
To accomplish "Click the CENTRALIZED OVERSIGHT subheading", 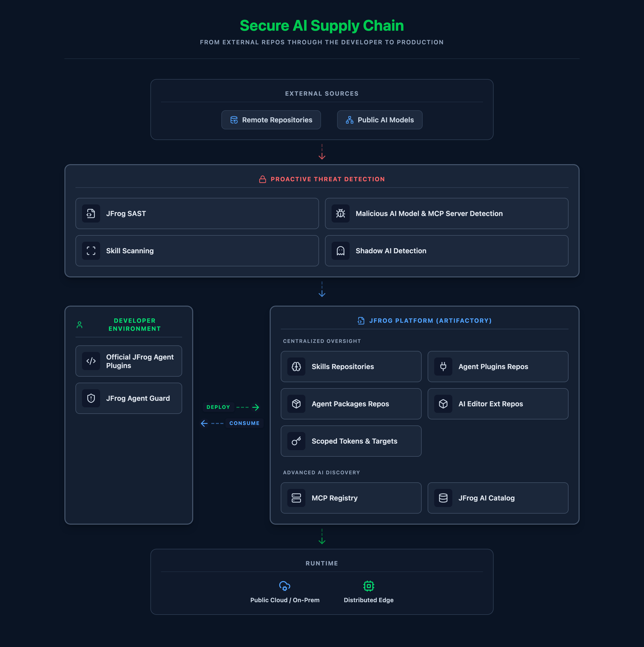I will tap(322, 341).
